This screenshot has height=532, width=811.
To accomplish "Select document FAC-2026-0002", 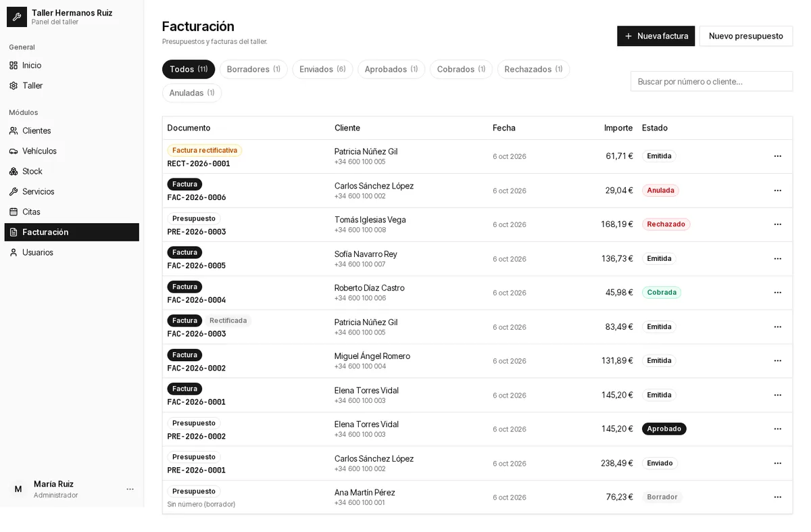I will (x=197, y=368).
